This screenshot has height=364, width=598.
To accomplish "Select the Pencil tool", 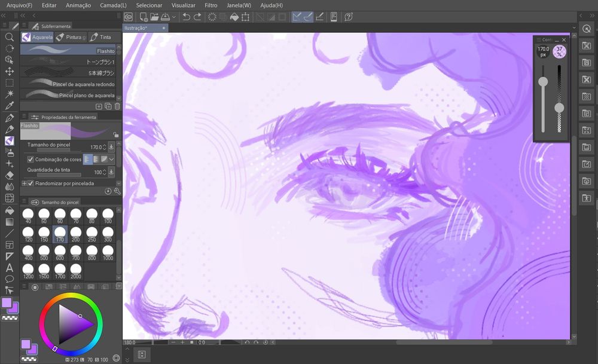I will click(10, 129).
